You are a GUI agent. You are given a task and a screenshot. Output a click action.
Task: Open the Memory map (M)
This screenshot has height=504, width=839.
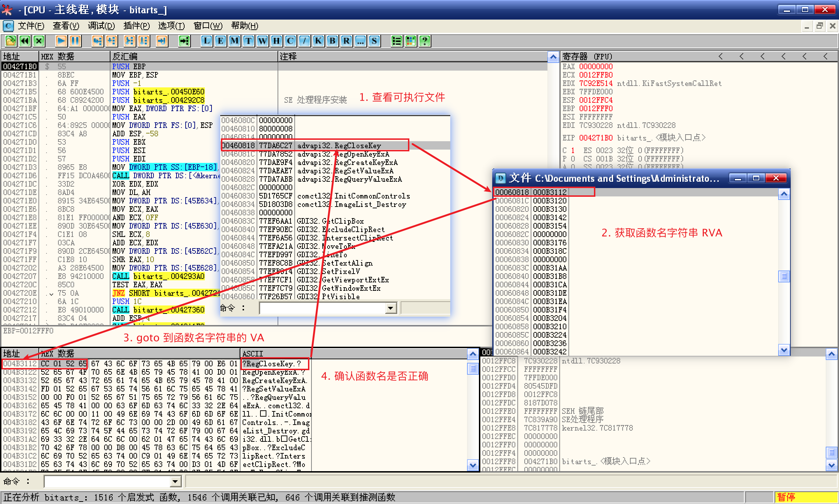234,41
